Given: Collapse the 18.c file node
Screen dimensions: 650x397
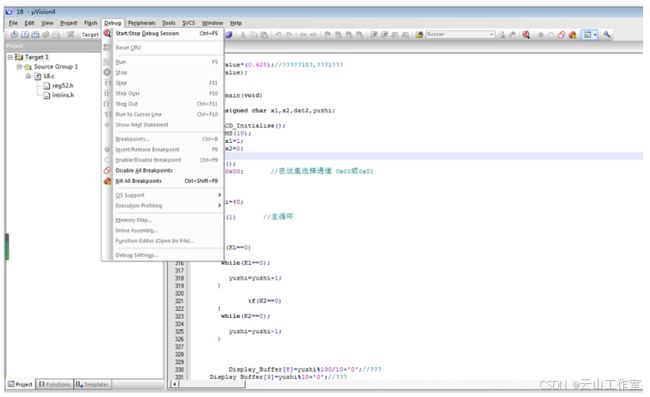Looking at the screenshot, I should click(28, 76).
